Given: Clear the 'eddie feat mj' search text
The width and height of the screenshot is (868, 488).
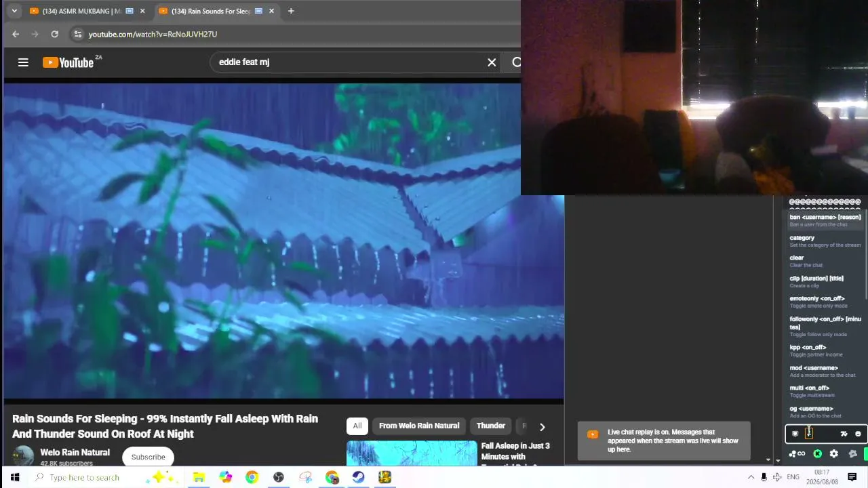Looking at the screenshot, I should [x=492, y=62].
